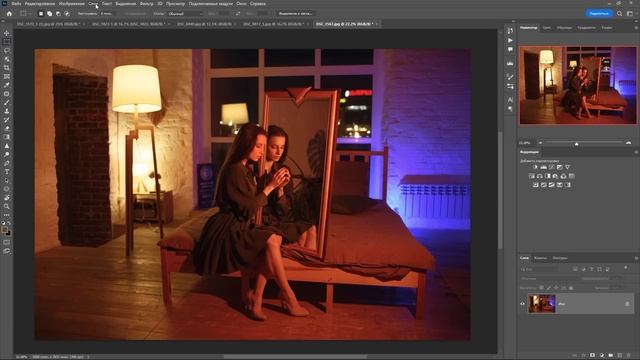Viewport: 640px width, 360px height.
Task: Select the Path Selection tool
Action: pos(7,180)
